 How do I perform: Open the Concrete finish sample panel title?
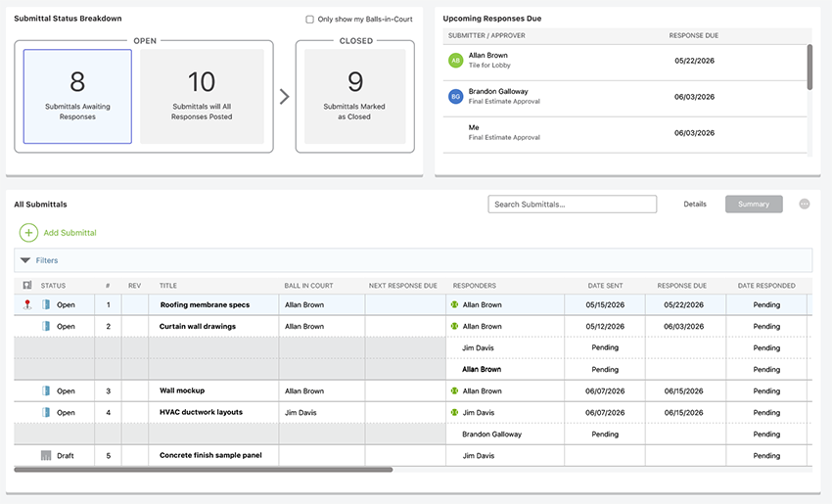210,455
